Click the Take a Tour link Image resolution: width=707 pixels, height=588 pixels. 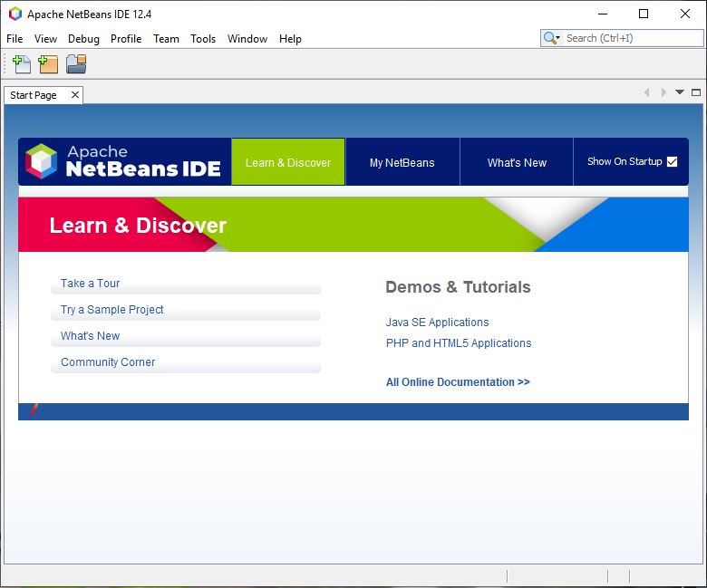[90, 283]
